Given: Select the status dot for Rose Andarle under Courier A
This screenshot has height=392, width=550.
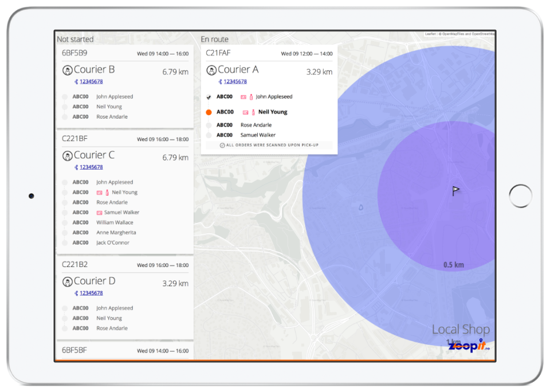Looking at the screenshot, I should [209, 125].
